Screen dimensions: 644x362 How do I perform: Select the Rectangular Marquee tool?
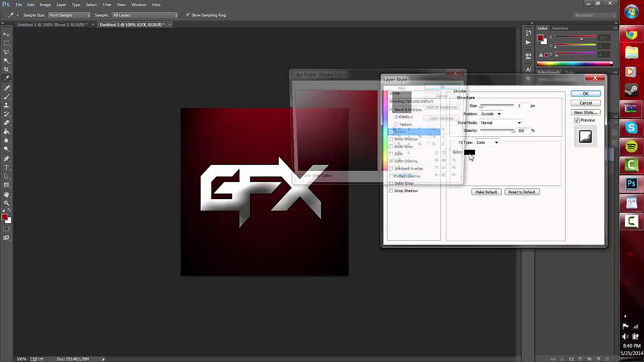(x=7, y=43)
